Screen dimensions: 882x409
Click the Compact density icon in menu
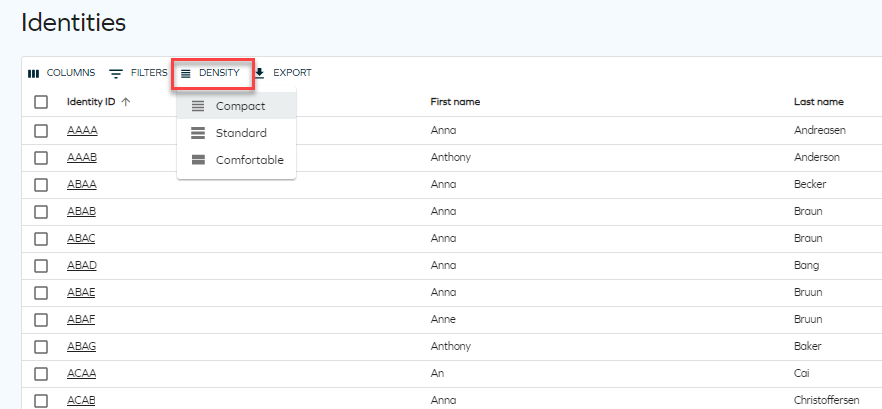pos(198,106)
